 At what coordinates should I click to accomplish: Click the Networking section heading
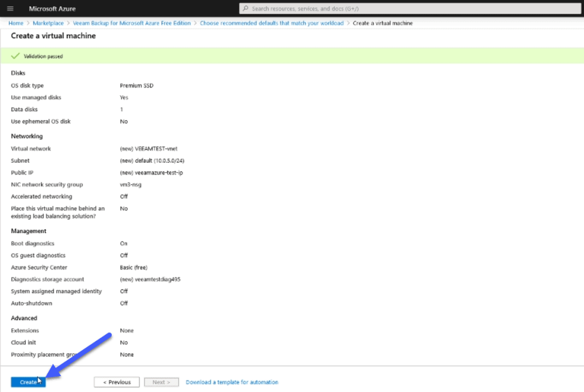[27, 136]
